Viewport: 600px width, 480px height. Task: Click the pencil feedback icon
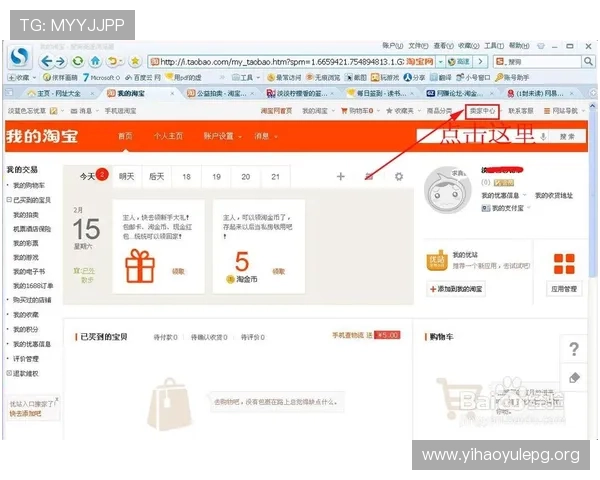[x=574, y=377]
